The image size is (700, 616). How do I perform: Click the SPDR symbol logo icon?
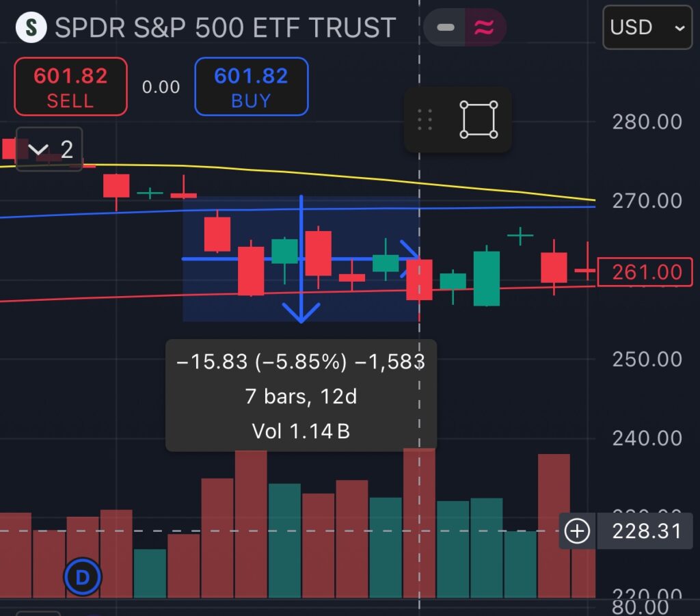(x=31, y=27)
